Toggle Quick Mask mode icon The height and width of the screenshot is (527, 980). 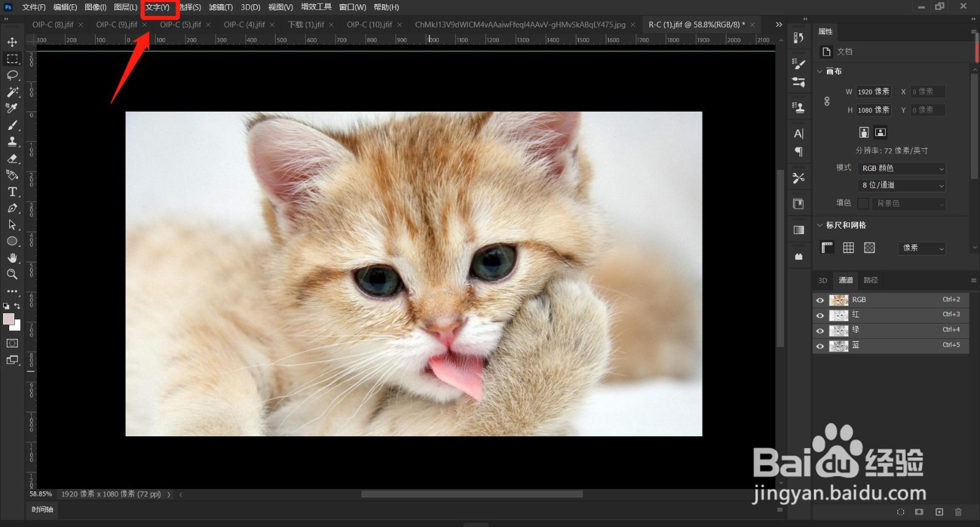coord(12,343)
